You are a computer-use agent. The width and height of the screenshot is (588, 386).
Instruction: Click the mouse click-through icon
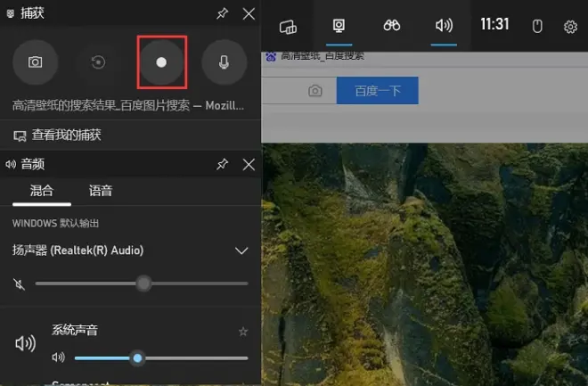pos(537,26)
